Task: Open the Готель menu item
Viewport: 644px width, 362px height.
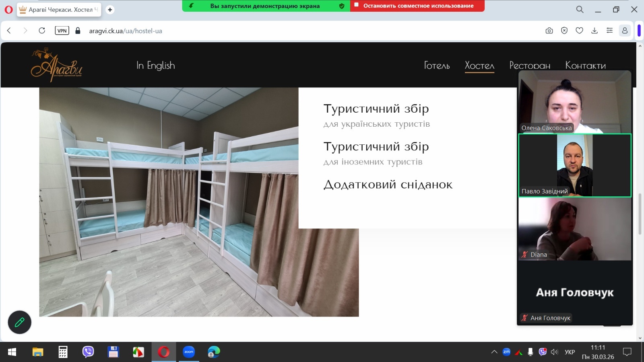Action: tap(437, 66)
